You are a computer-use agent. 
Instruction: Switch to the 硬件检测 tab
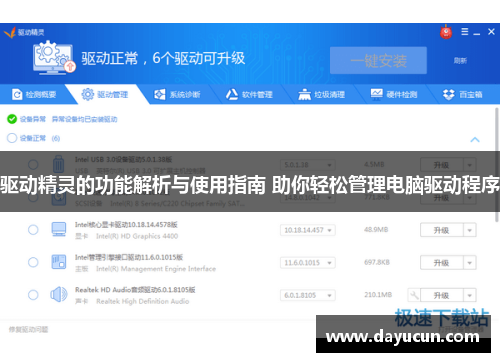pos(394,95)
